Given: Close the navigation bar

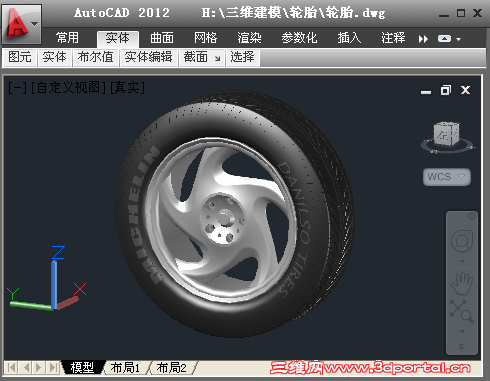Looking at the screenshot, I should coord(472,216).
